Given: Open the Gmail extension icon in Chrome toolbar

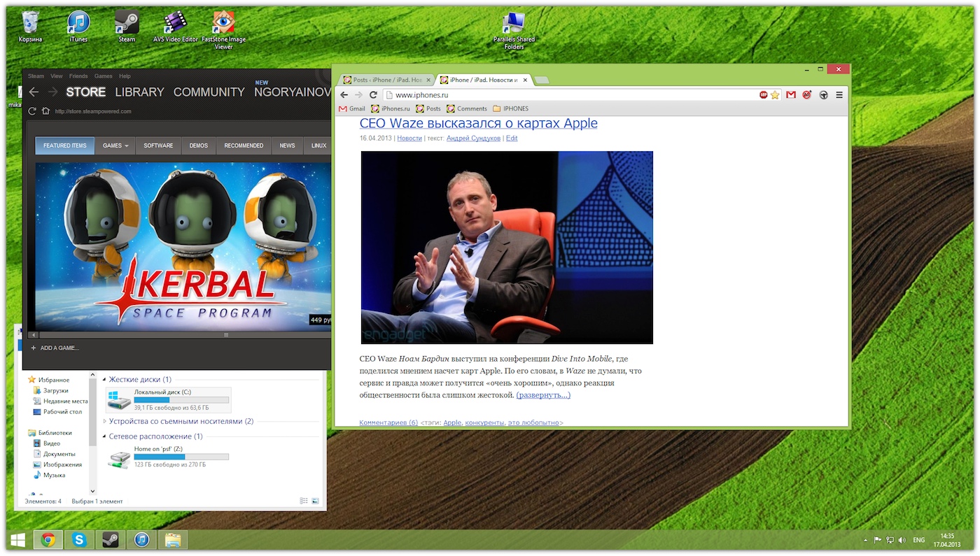Looking at the screenshot, I should tap(791, 95).
